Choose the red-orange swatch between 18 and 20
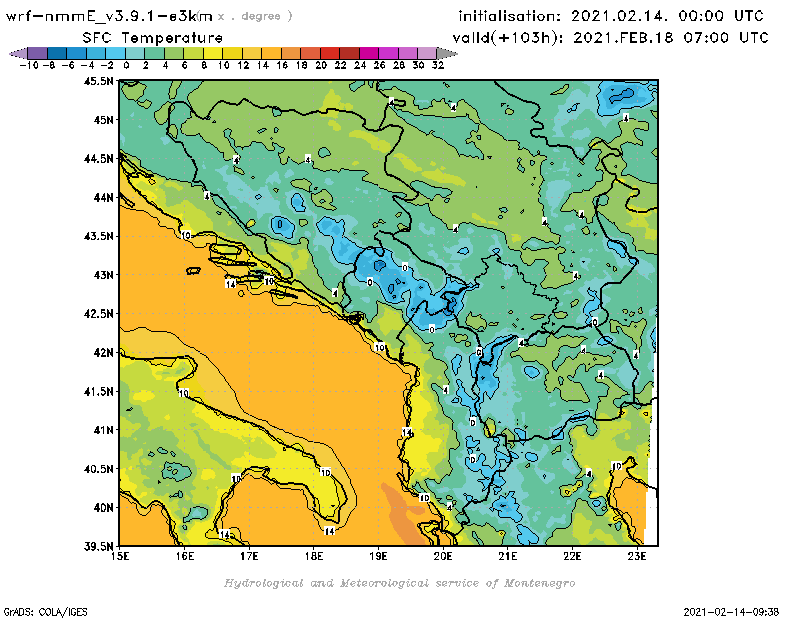 point(310,53)
